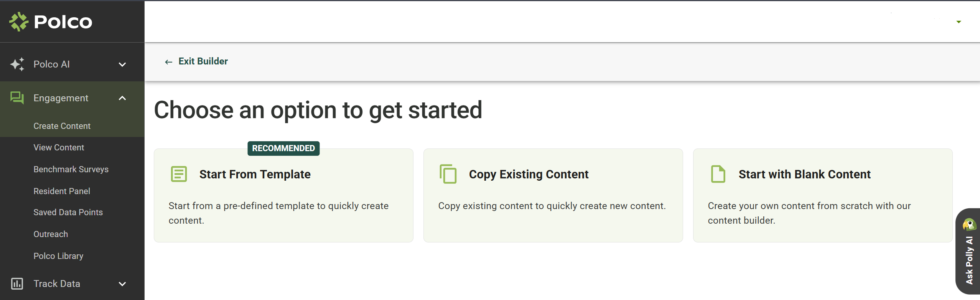Open the Ask Polly AI side tab
The width and height of the screenshot is (980, 300).
coord(968,251)
